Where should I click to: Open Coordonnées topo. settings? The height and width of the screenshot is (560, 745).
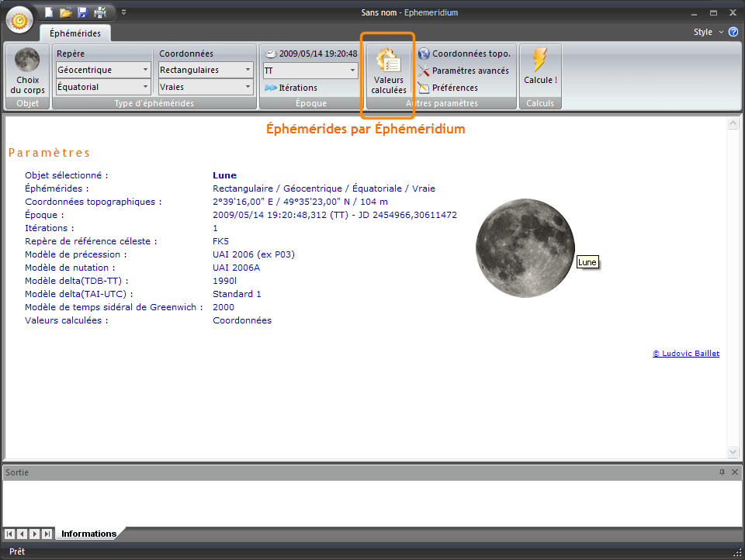click(x=464, y=54)
